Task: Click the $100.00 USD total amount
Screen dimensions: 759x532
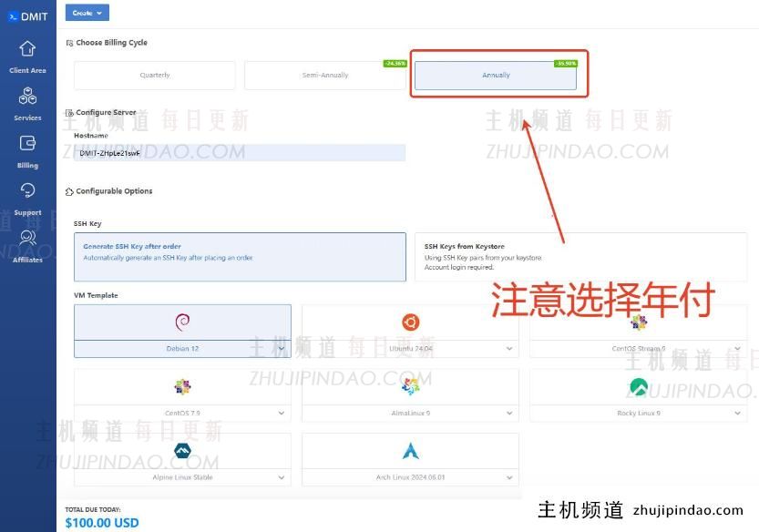Action: click(x=102, y=523)
